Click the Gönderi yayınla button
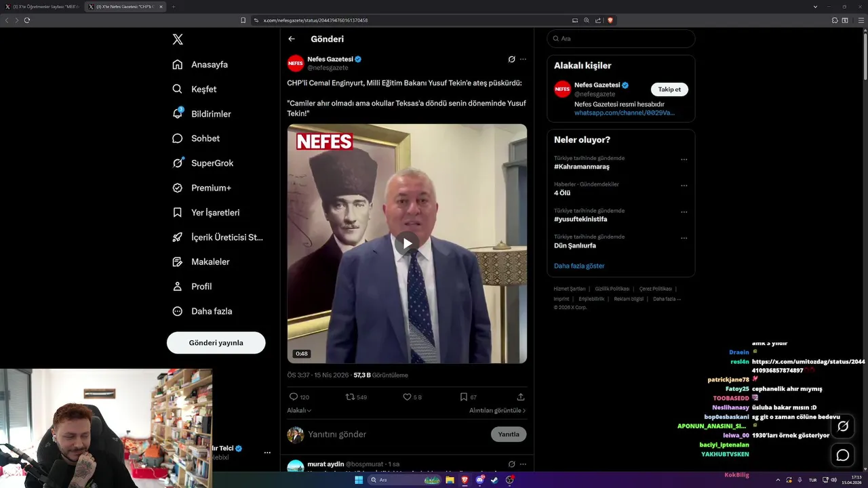This screenshot has height=488, width=868. pos(216,343)
